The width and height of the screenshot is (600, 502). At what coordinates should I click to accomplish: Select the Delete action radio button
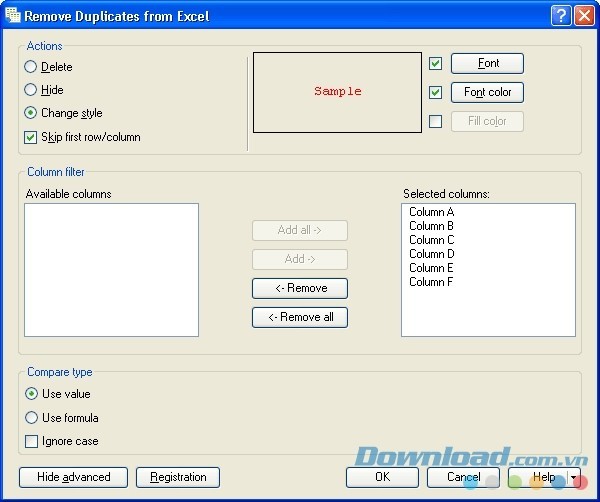tap(31, 67)
